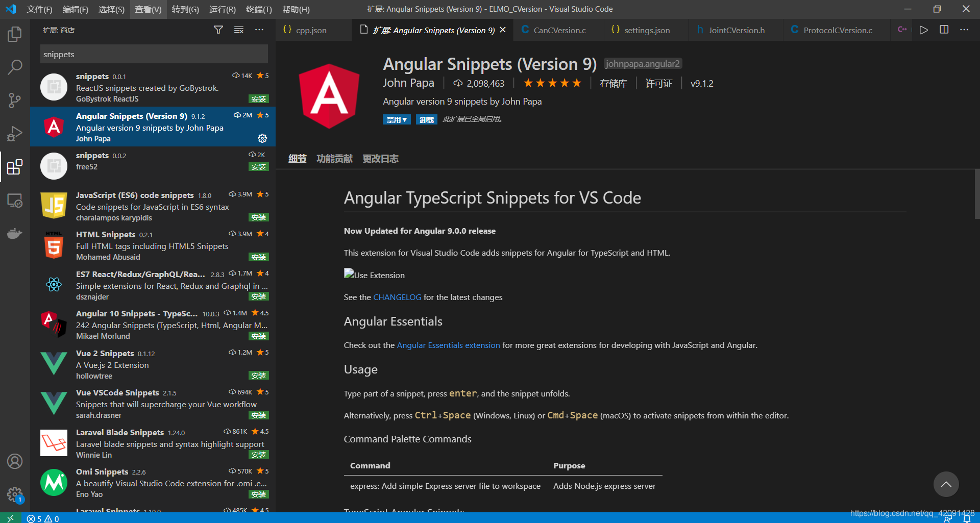Screen dimensions: 980x523
Task: Click the extensions filter funnel icon
Action: tap(218, 30)
